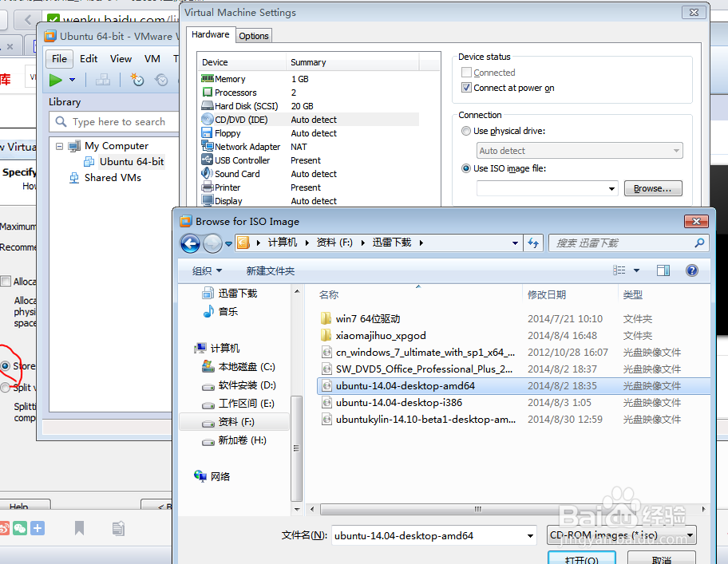Select the Processors device row
This screenshot has width=728, height=564.
click(310, 93)
